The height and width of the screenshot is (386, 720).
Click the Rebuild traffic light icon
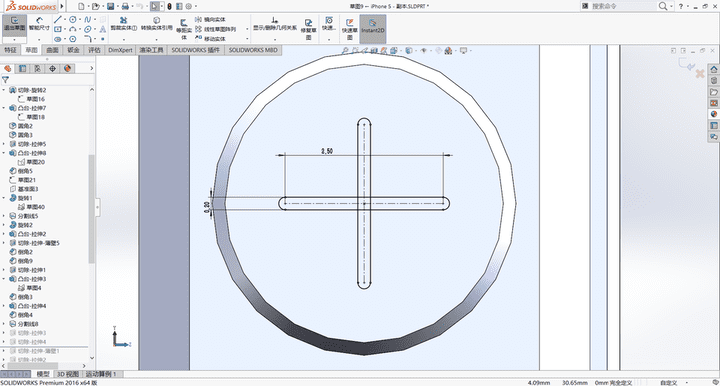point(169,6)
